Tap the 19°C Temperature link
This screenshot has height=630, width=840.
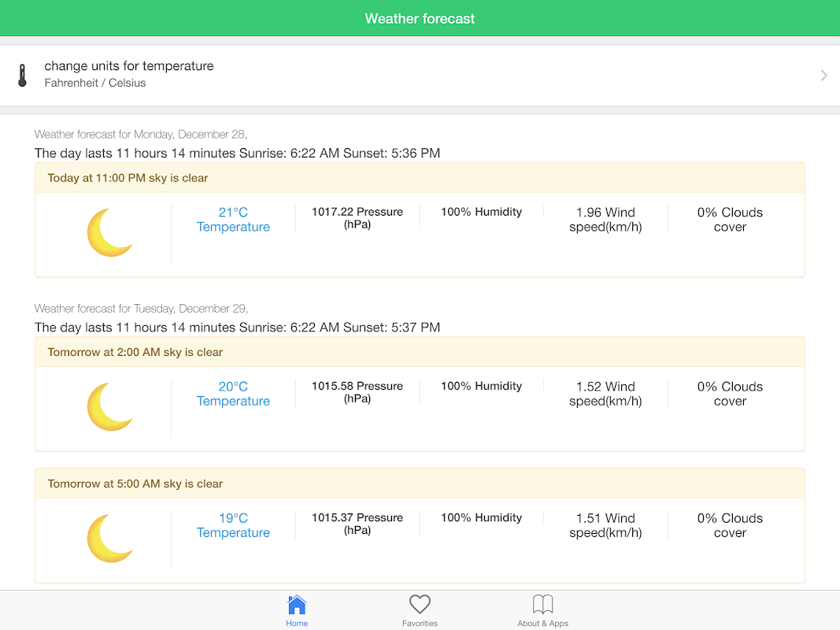233,525
